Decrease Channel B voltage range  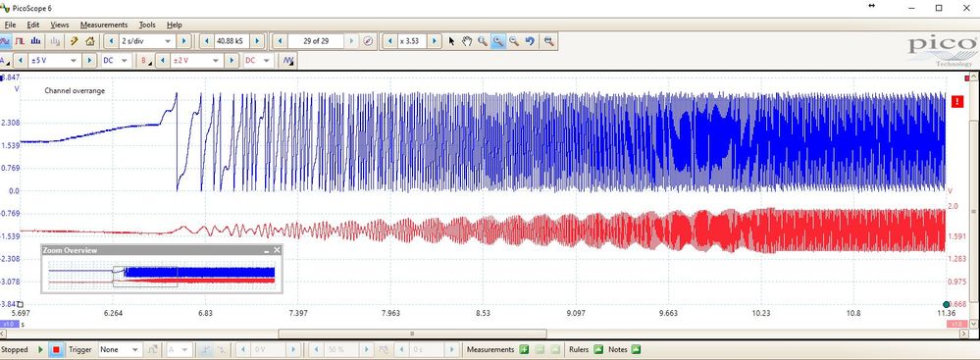coord(162,61)
